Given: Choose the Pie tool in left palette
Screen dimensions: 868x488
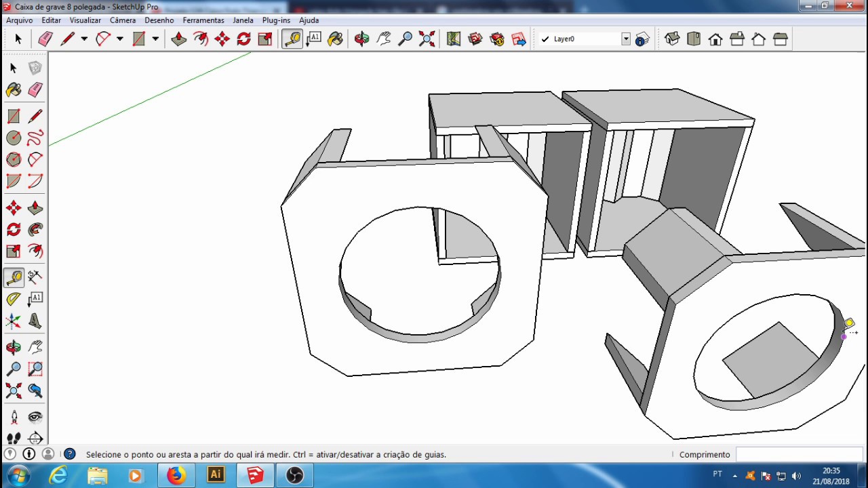Looking at the screenshot, I should 35,182.
